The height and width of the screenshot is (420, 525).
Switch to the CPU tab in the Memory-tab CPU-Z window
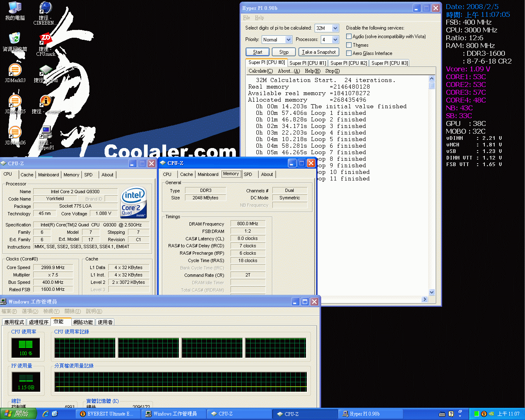[x=167, y=174]
